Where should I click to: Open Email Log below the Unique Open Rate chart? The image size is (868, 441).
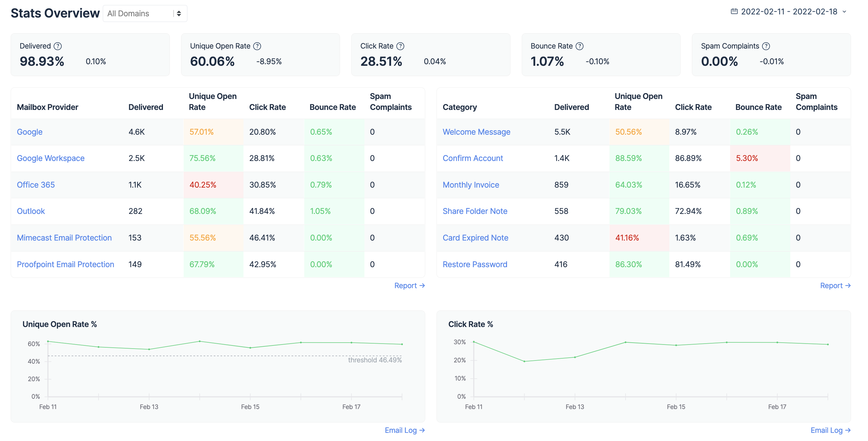(402, 430)
